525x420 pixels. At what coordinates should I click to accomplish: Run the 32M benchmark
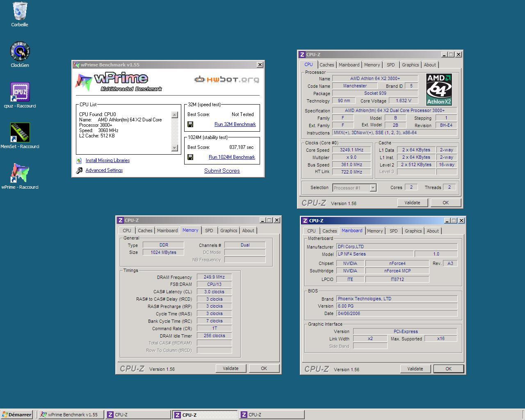point(235,124)
